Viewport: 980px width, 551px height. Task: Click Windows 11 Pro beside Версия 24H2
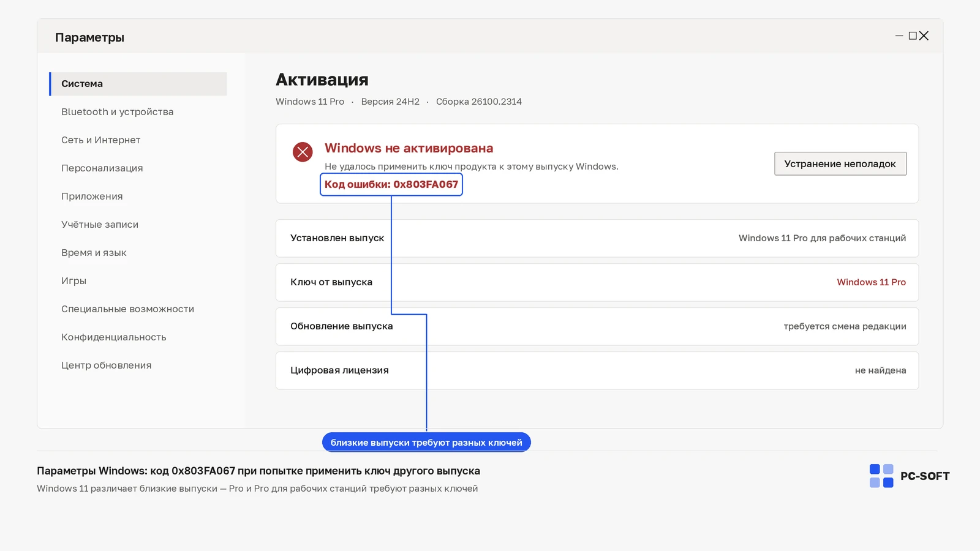click(x=310, y=102)
